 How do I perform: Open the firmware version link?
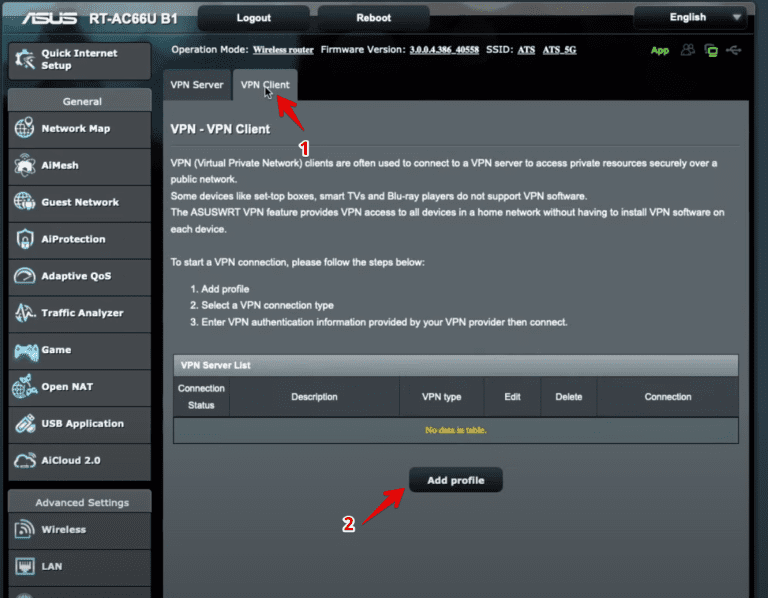458,50
